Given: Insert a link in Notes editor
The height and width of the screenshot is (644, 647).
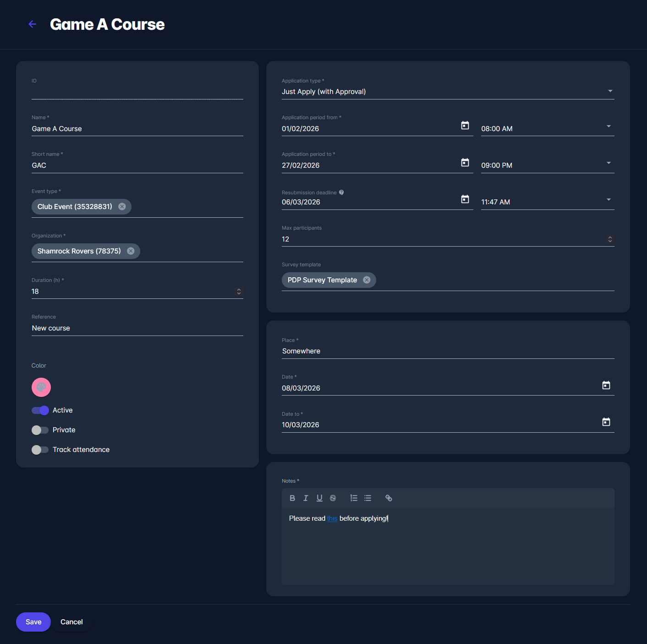Looking at the screenshot, I should tap(389, 498).
